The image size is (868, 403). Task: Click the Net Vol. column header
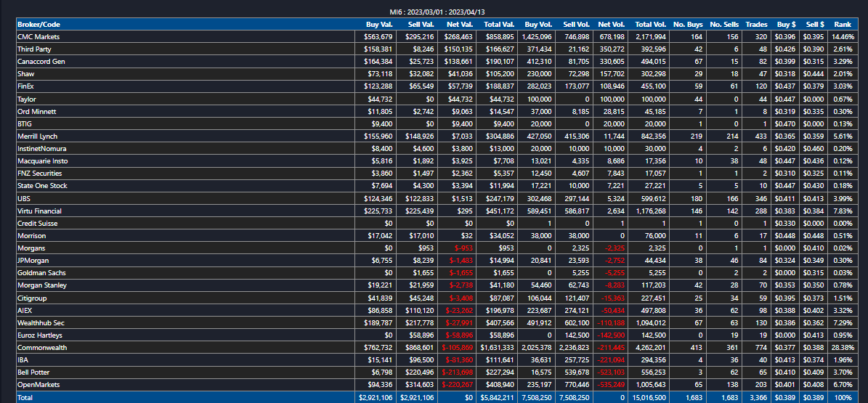pyautogui.click(x=611, y=25)
